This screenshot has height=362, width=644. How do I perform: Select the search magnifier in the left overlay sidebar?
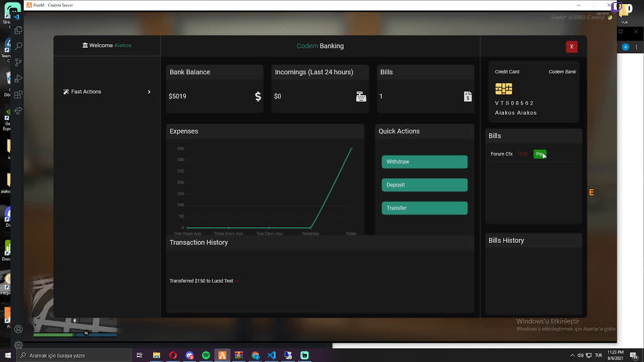point(19,46)
